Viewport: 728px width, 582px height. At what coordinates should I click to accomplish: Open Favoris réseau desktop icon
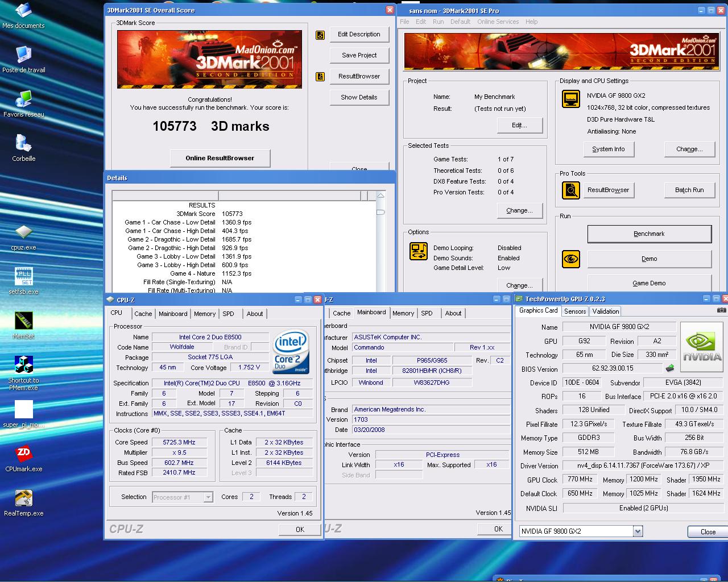(x=23, y=103)
